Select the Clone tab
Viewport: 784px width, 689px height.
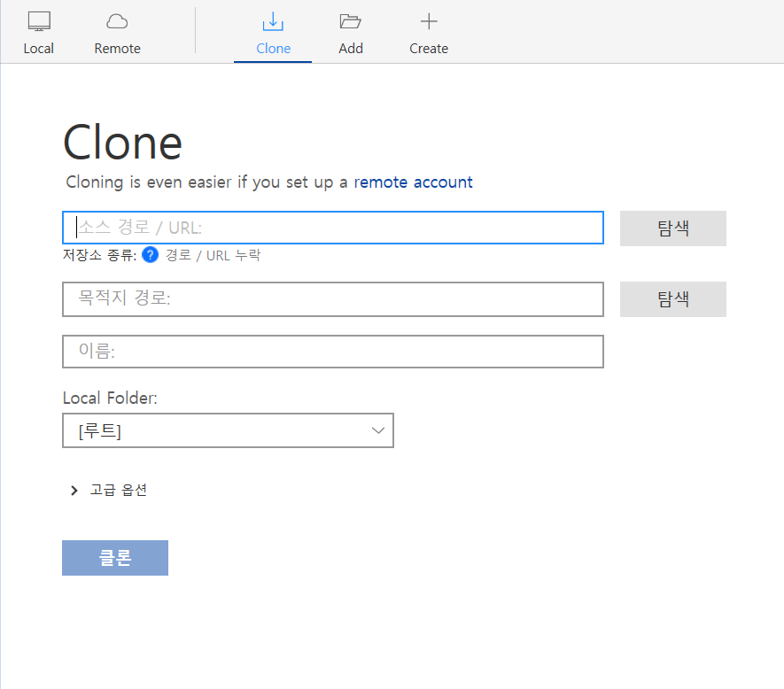(x=273, y=33)
